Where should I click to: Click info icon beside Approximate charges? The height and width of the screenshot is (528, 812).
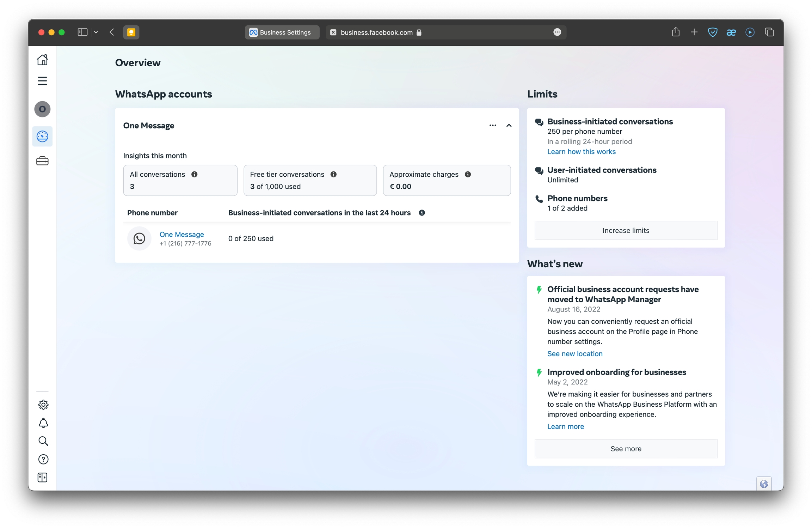(x=468, y=174)
